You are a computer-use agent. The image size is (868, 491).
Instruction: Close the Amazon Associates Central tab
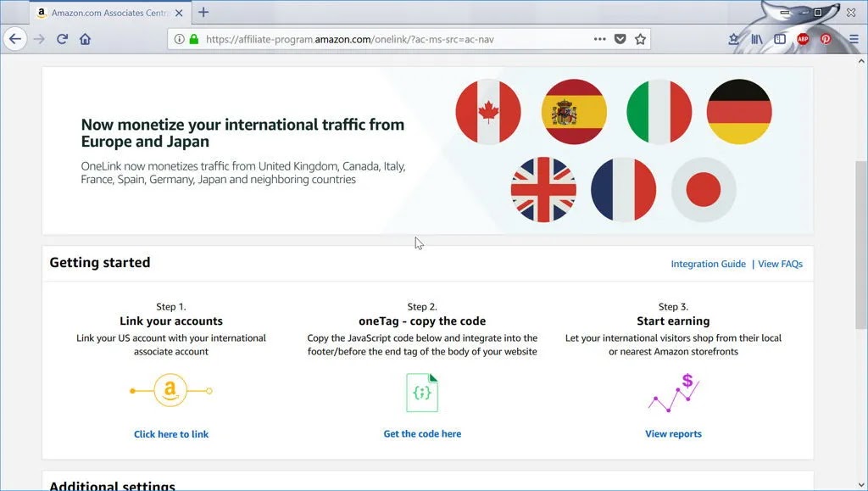pyautogui.click(x=179, y=13)
